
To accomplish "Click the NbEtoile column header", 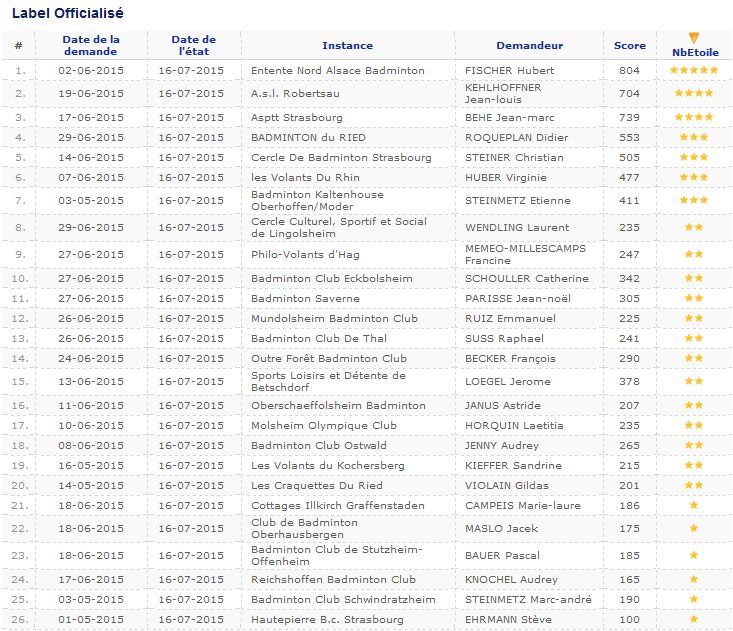I will coord(693,51).
